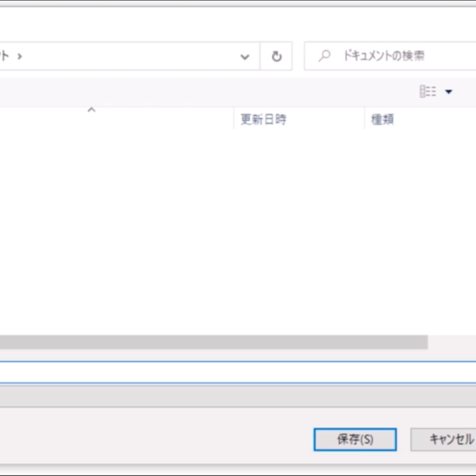Click the divider between 更新日時 and 種類 headers
Image resolution: width=476 pixels, height=476 pixels.
(364, 120)
